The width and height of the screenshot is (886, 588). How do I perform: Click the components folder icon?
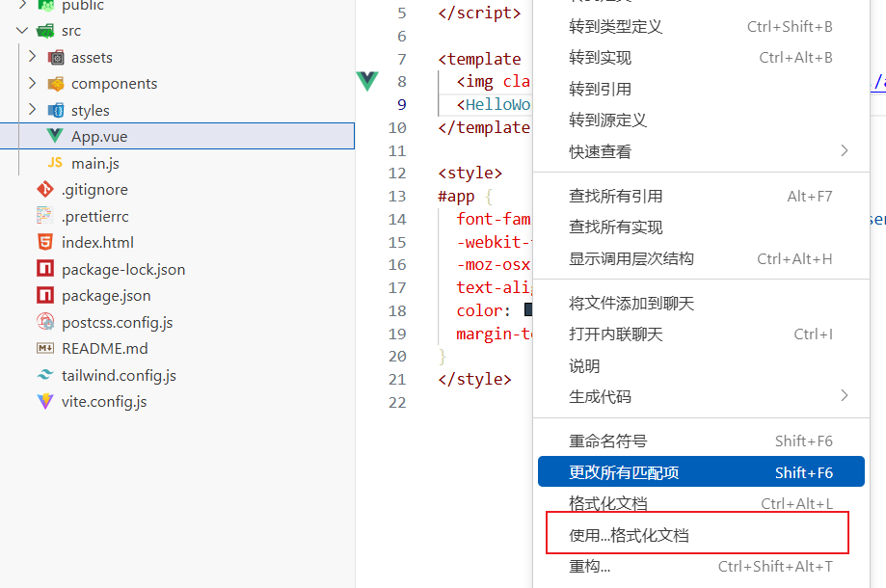(x=56, y=84)
